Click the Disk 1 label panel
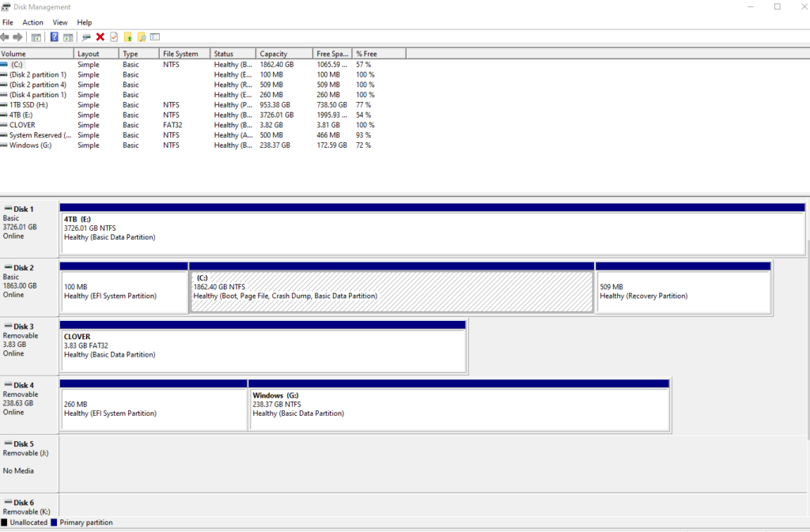 tap(29, 228)
